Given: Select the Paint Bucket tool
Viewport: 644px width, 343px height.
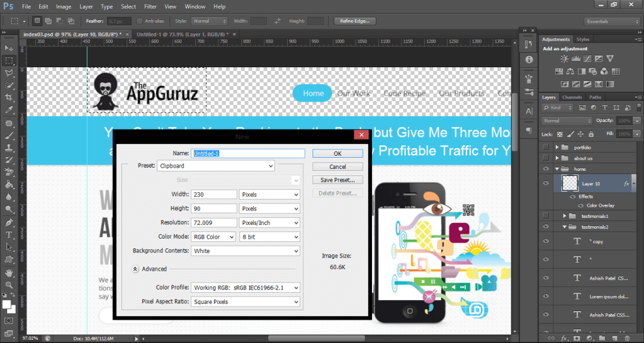Looking at the screenshot, I should pos(8,185).
